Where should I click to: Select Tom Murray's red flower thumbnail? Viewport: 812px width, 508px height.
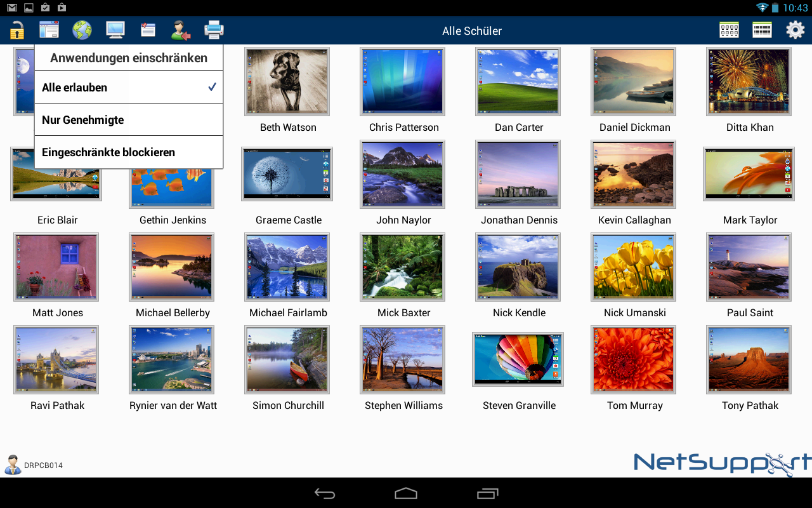(633, 359)
